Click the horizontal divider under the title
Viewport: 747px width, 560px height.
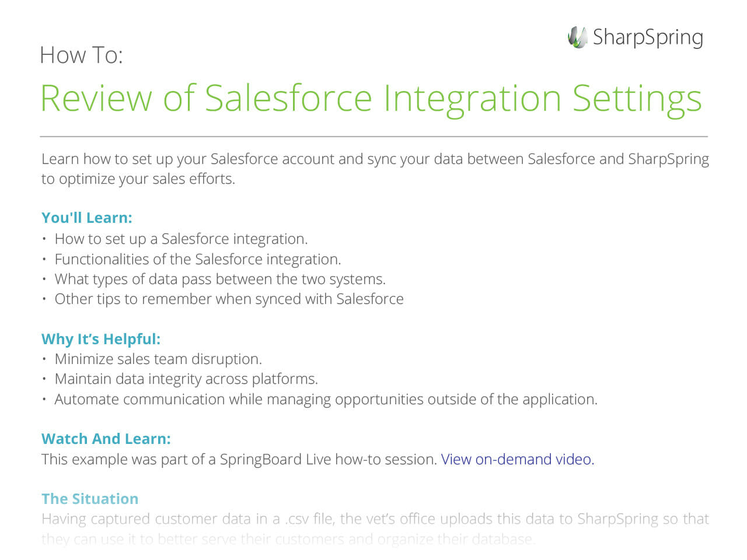[x=373, y=136]
